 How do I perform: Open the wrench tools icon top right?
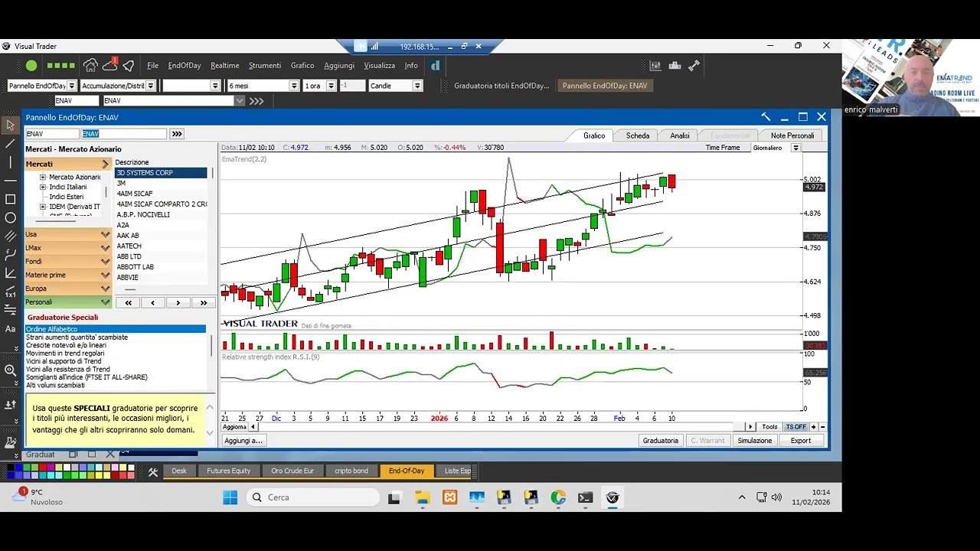click(694, 66)
